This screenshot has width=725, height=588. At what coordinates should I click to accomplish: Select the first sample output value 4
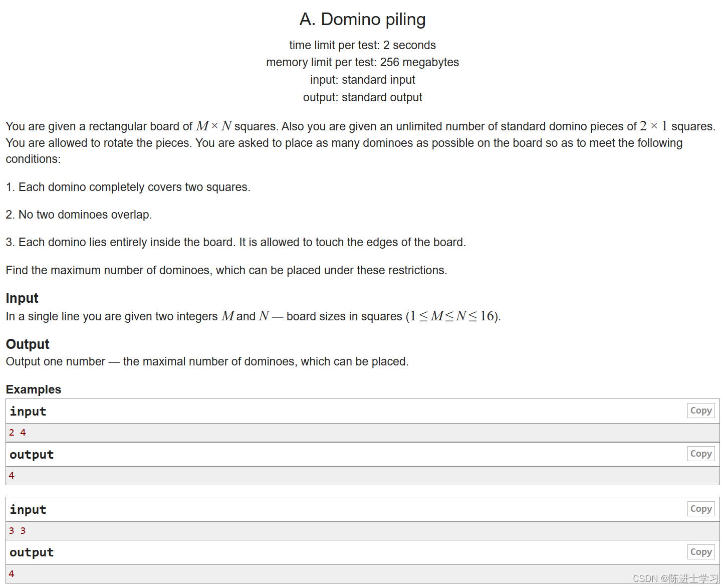pyautogui.click(x=12, y=475)
